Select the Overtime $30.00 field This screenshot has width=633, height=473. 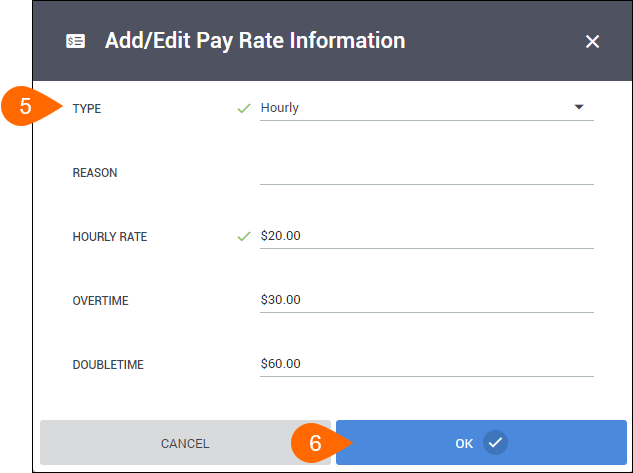427,300
